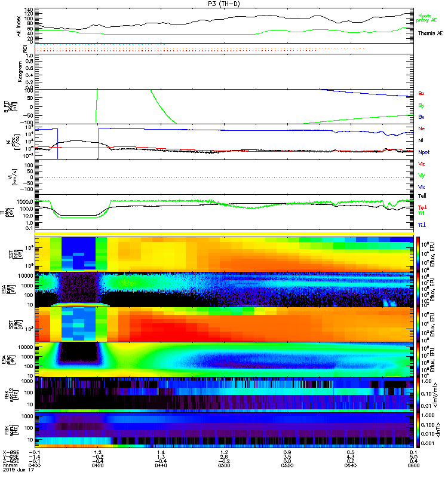Click the colorbar beside the ESA ion spectrogram
Screen dimensions: 448x478
coord(418,289)
